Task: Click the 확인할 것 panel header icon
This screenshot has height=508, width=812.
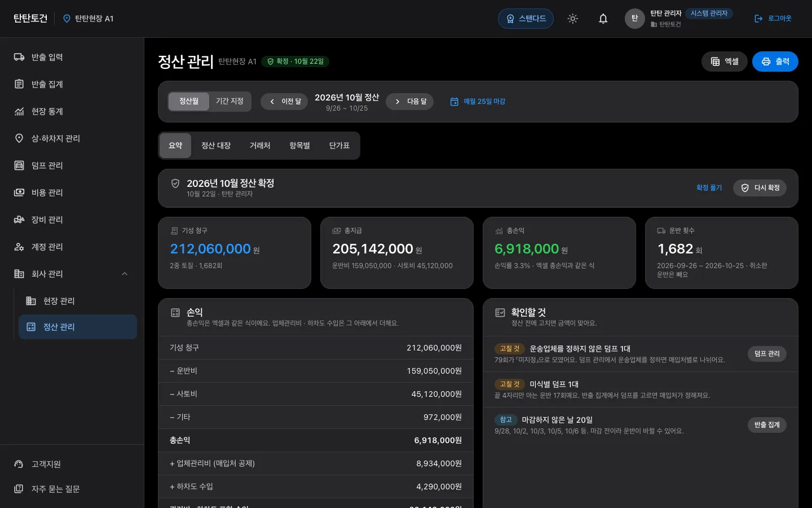Action: click(x=500, y=313)
